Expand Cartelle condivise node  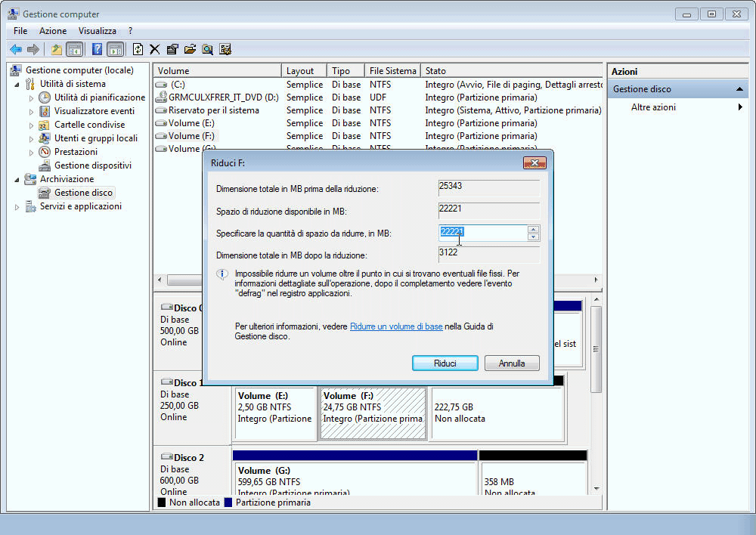pyautogui.click(x=31, y=125)
